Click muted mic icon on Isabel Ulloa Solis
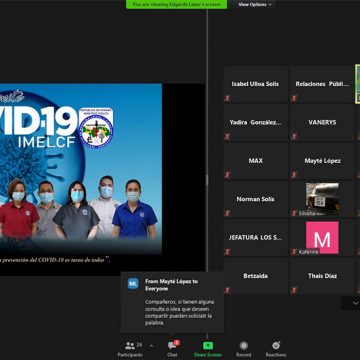360x360 pixels. pos(227,98)
